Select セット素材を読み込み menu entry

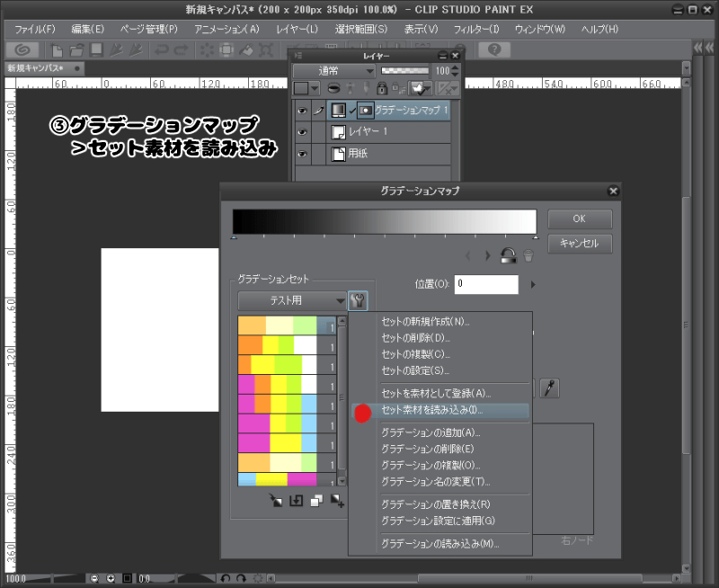[x=431, y=410]
